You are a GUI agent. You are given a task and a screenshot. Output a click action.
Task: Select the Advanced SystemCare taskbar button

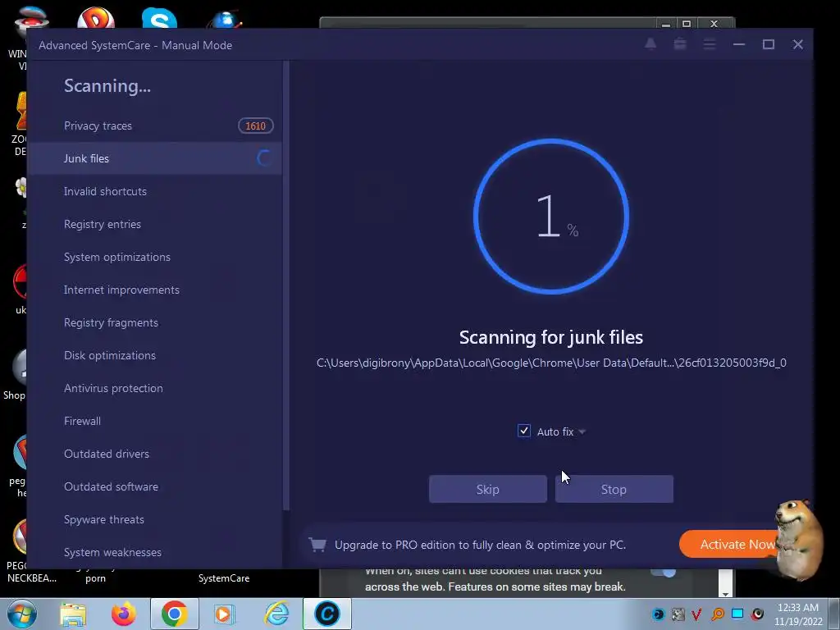326,614
